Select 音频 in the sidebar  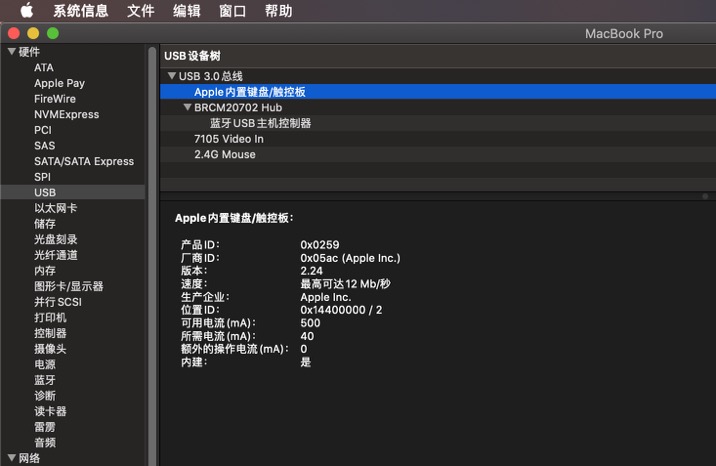[45, 442]
